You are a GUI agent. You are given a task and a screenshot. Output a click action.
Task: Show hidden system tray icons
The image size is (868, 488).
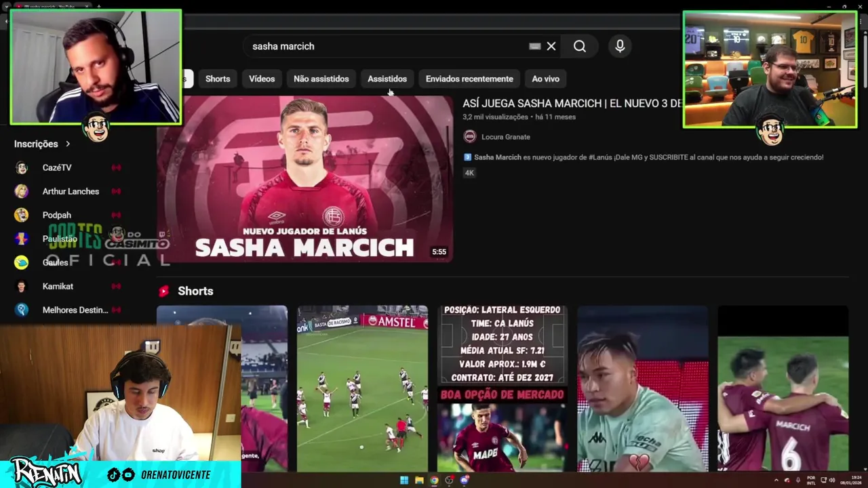pyautogui.click(x=776, y=480)
